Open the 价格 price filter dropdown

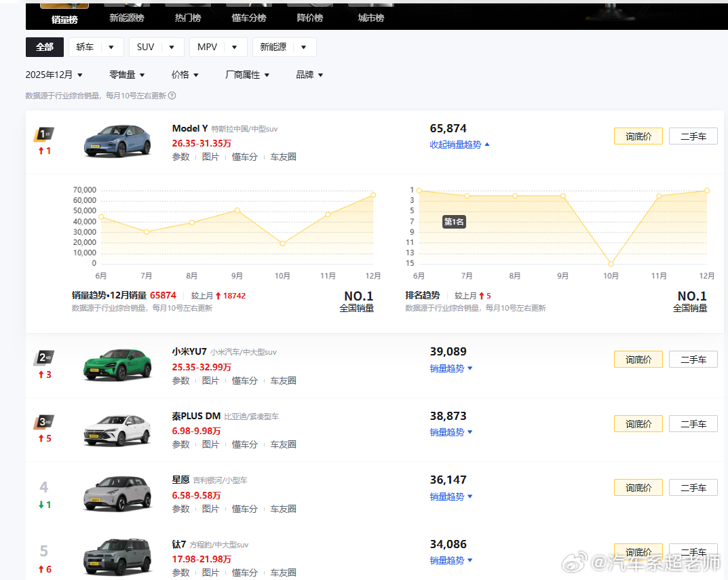[185, 75]
